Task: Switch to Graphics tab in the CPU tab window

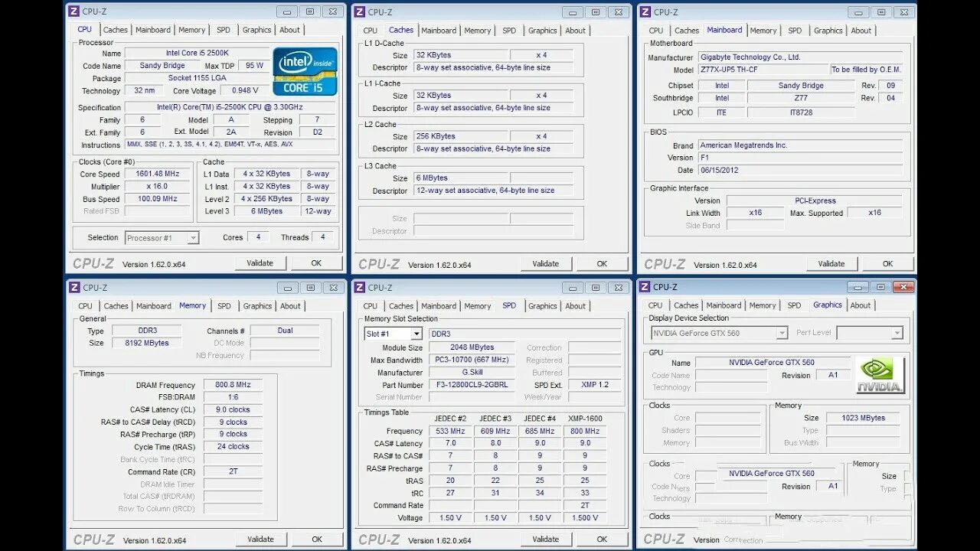Action: (256, 30)
